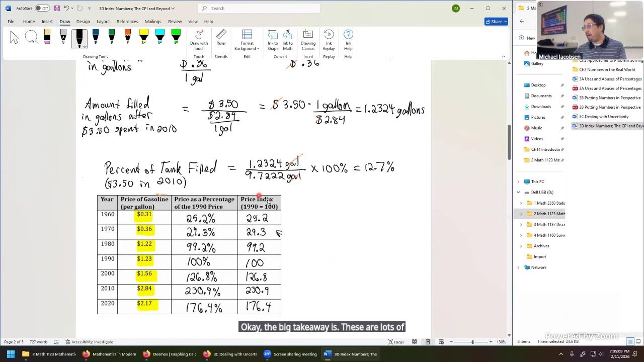Open the File menu
This screenshot has width=644, height=362.
[11, 22]
